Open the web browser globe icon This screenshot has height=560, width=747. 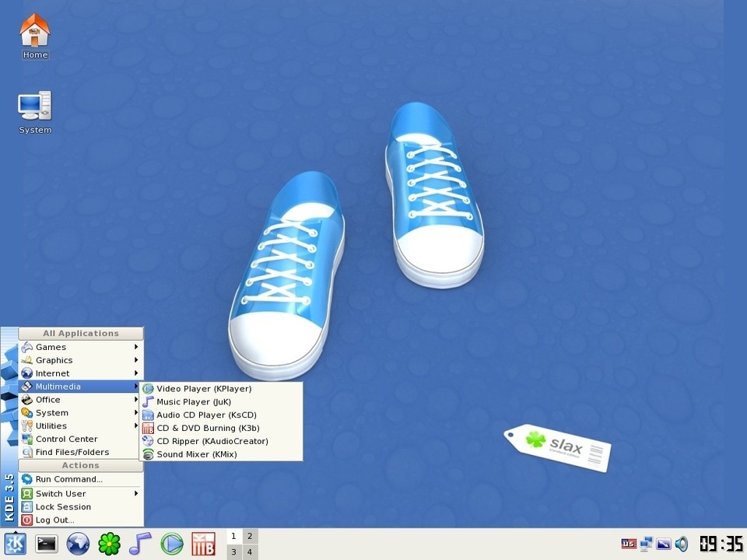pos(78,543)
